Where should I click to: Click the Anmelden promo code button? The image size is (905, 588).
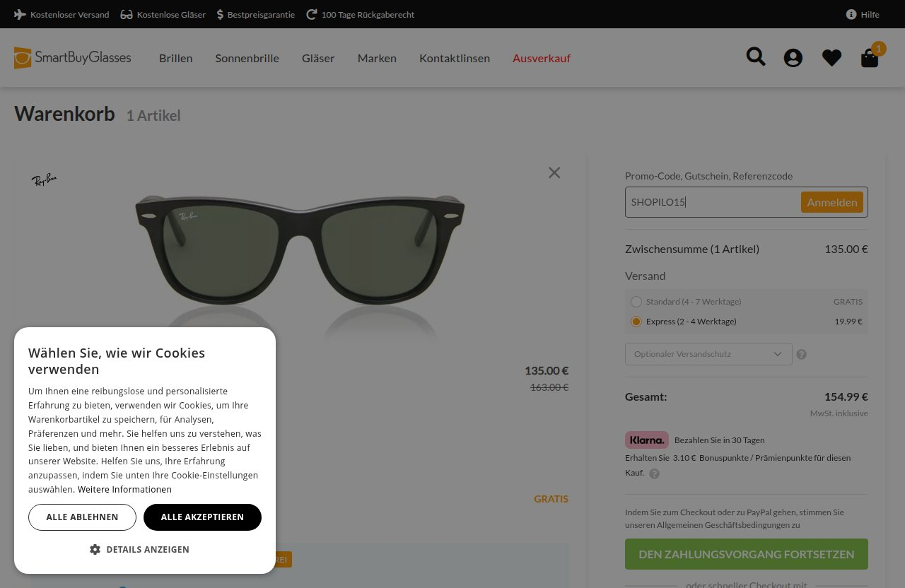click(x=831, y=202)
